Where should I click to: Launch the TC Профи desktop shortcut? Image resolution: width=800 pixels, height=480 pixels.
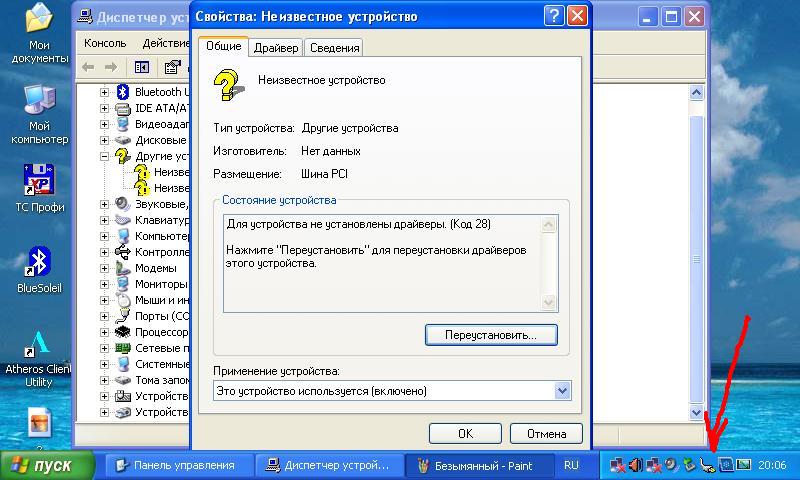pos(38,182)
